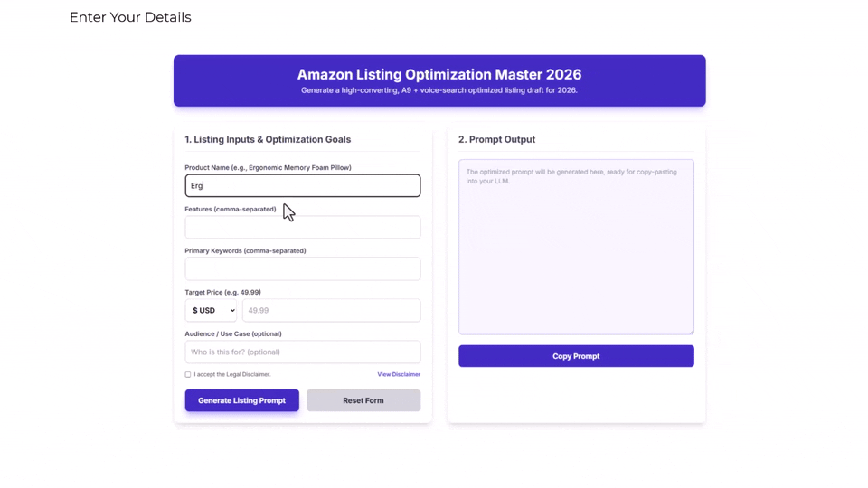
Task: Click the Target Price 49.99 field
Action: coord(331,310)
